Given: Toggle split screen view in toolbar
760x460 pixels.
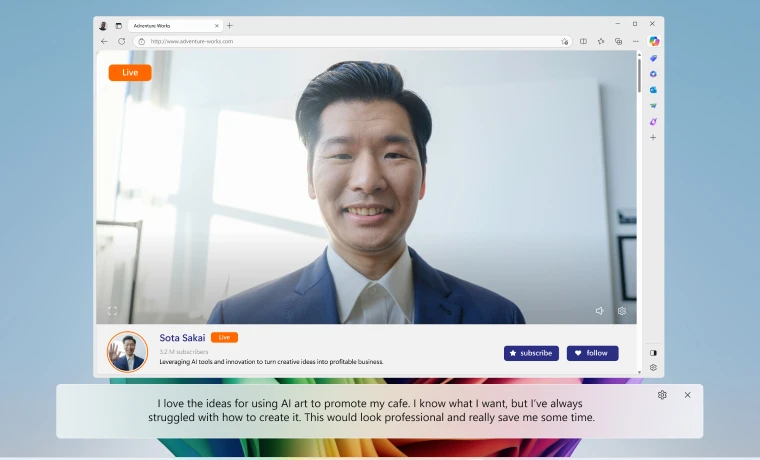Looking at the screenshot, I should pos(584,41).
